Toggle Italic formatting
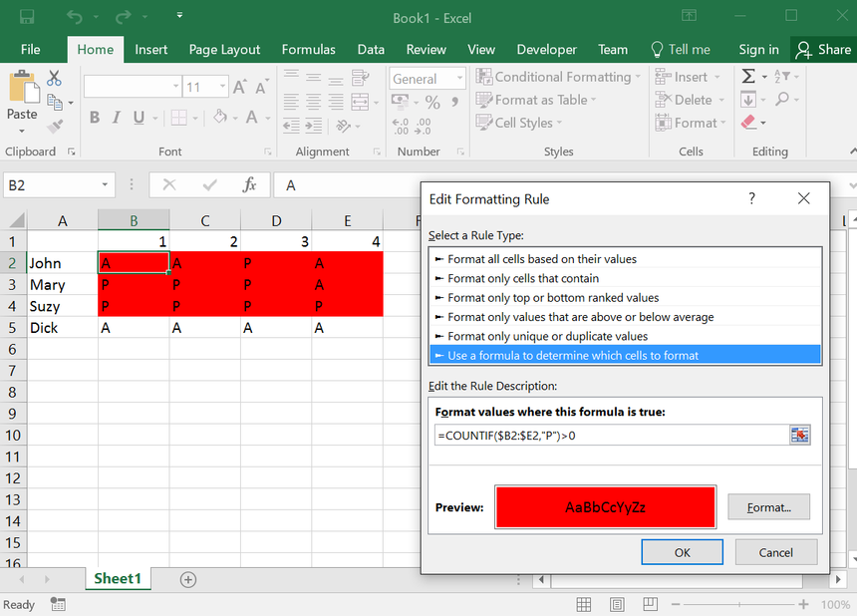The image size is (857, 616). click(x=117, y=118)
